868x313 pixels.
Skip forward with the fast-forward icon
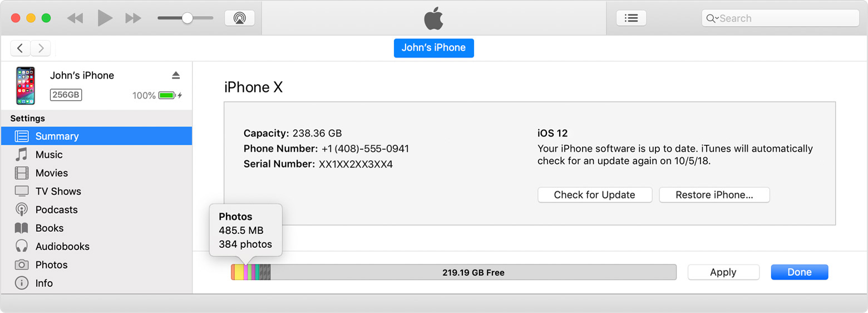point(134,18)
